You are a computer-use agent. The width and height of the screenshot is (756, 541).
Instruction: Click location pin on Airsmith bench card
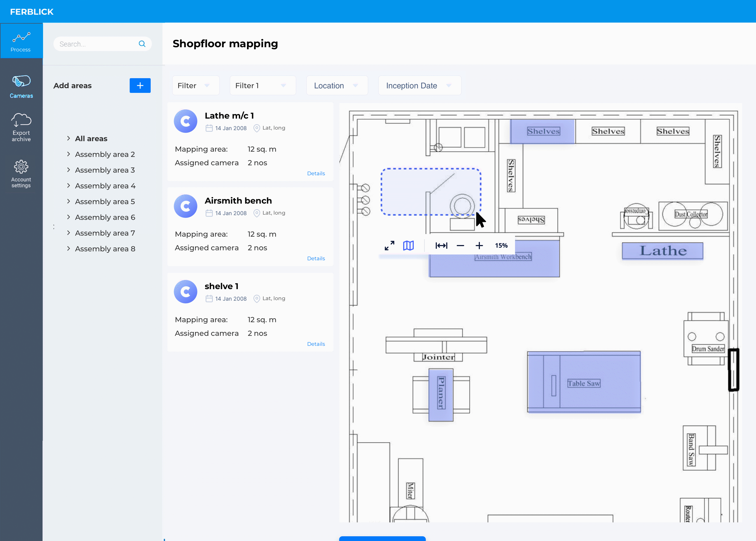(x=257, y=213)
